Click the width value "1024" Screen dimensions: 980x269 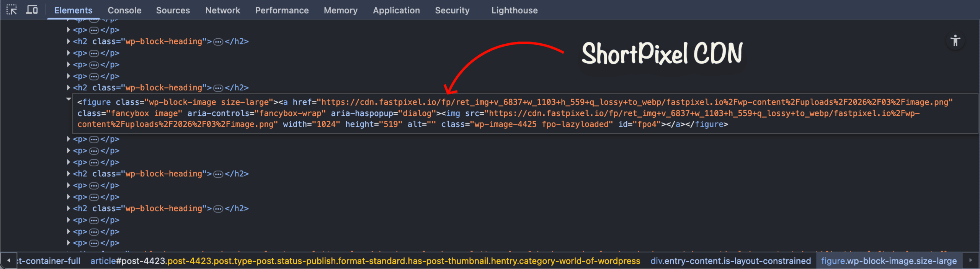tap(326, 124)
